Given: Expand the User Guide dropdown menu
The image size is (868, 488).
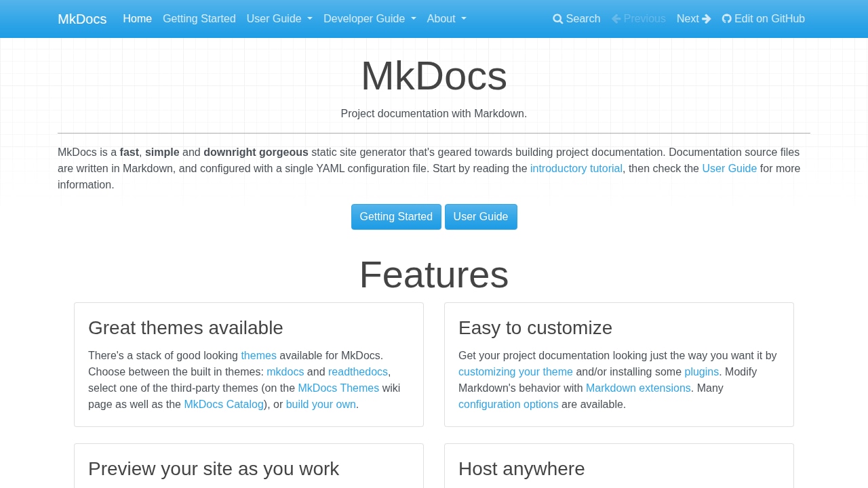Looking at the screenshot, I should [279, 19].
